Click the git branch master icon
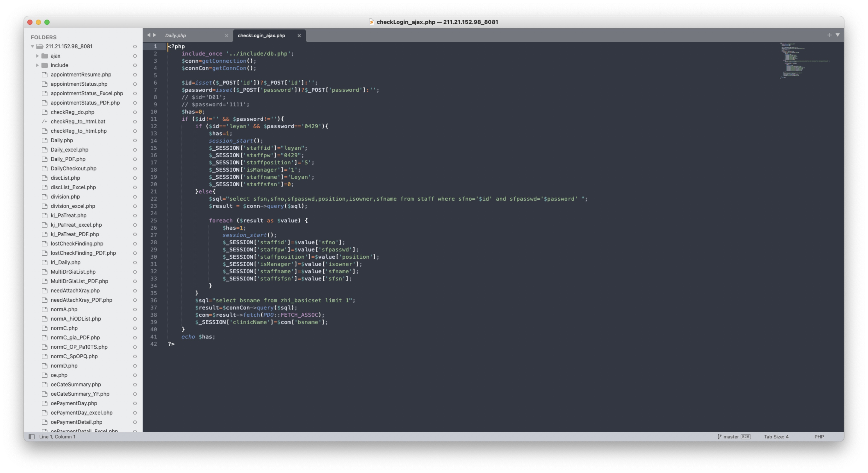This screenshot has width=868, height=473. (x=719, y=437)
